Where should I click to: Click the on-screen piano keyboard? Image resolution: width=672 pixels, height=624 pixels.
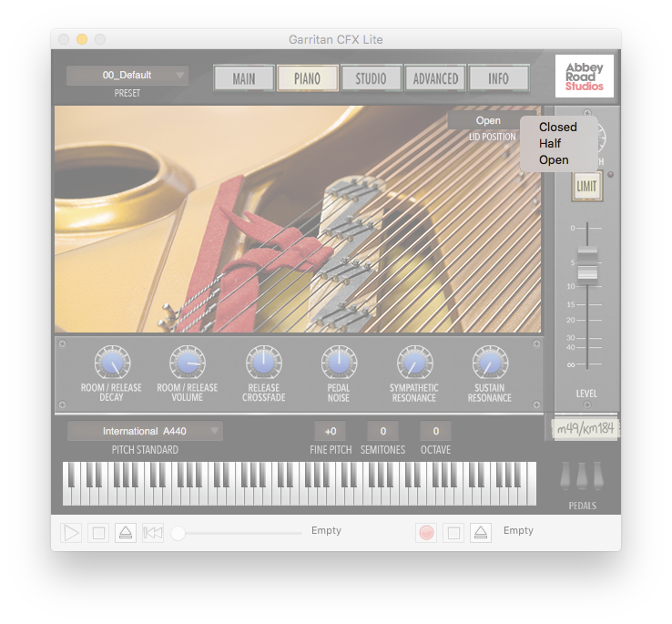click(300, 484)
